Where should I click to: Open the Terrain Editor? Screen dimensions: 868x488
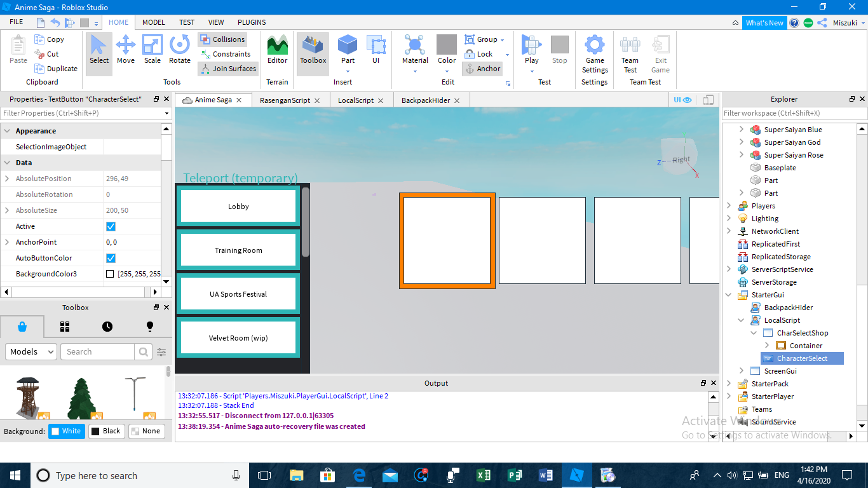(277, 50)
